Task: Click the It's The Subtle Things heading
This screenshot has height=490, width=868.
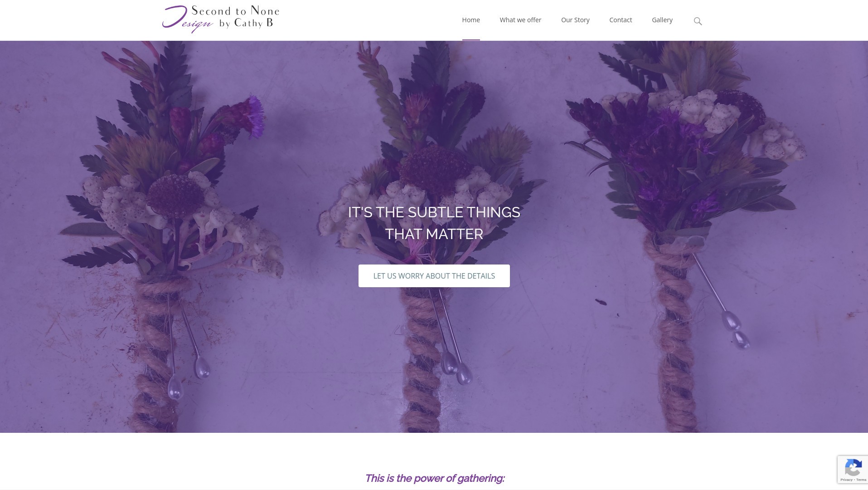Action: click(434, 223)
